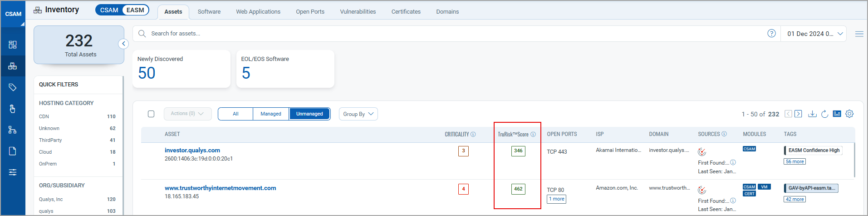Viewport: 868px width, 216px height.
Task: Go to previous page of assets
Action: (x=789, y=114)
